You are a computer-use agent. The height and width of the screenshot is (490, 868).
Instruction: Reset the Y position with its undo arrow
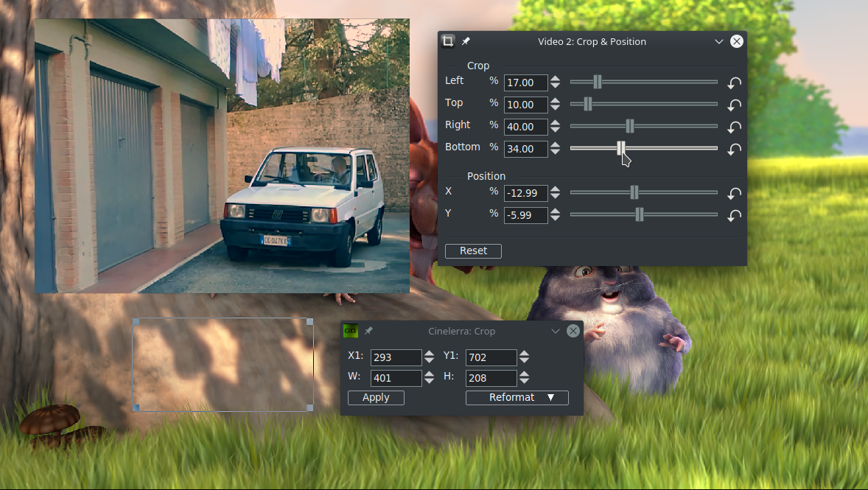734,216
